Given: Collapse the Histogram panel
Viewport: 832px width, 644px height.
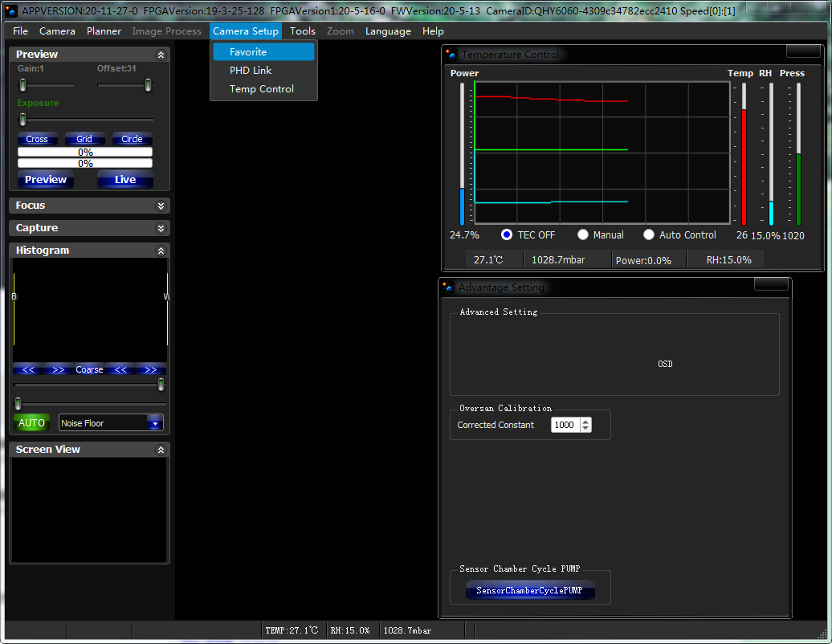Looking at the screenshot, I should (x=161, y=251).
